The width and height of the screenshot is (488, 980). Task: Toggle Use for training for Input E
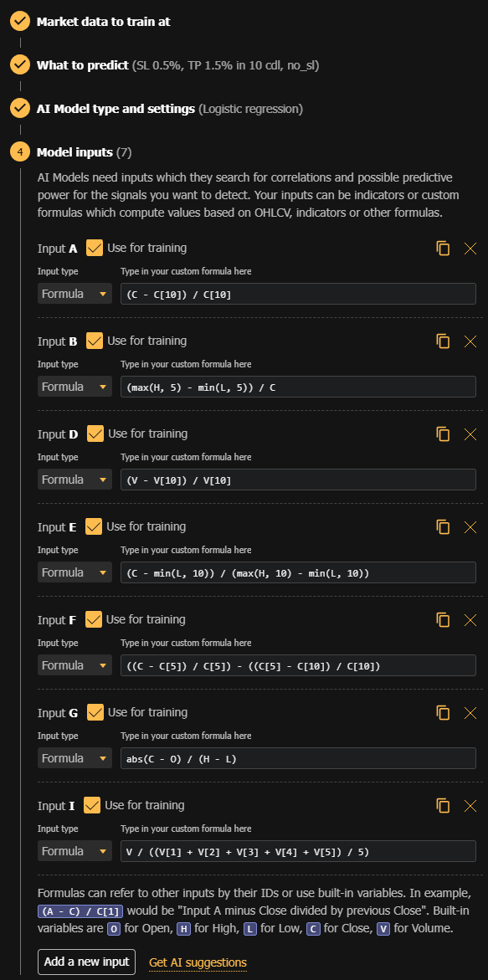[94, 527]
